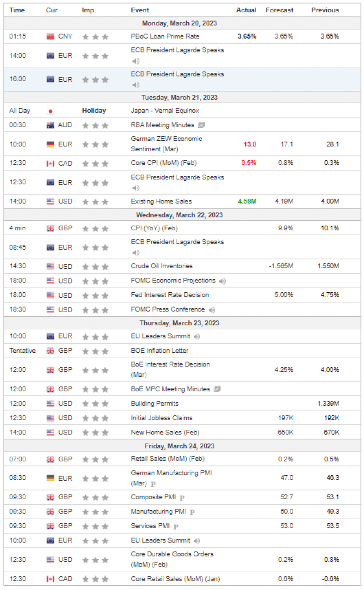Viewport: 364px width, 590px height.
Task: Click the Holiday label in Japan row
Action: coord(94,111)
